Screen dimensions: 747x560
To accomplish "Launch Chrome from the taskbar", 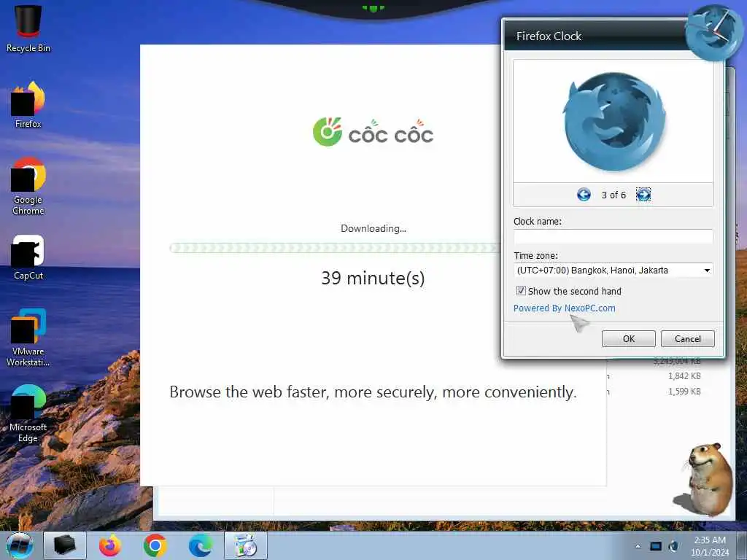I will pyautogui.click(x=155, y=545).
